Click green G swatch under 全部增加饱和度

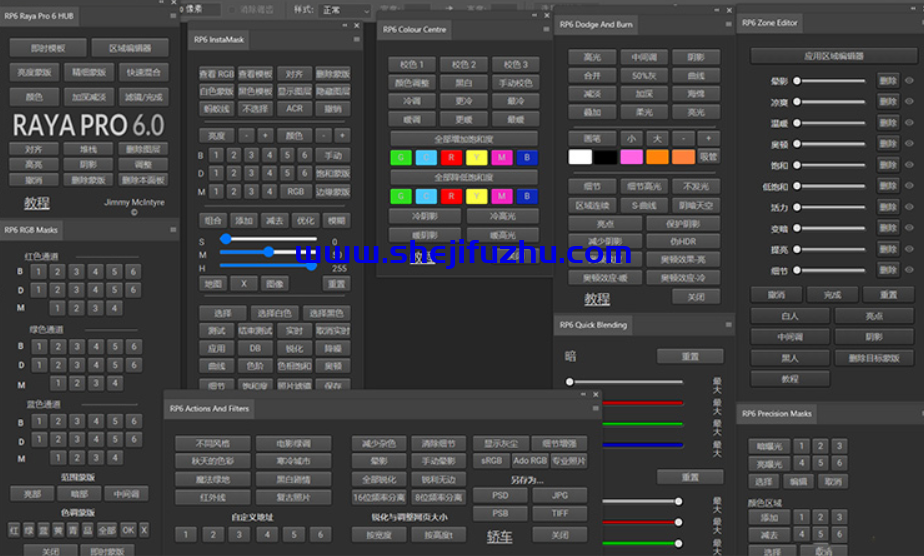click(401, 157)
